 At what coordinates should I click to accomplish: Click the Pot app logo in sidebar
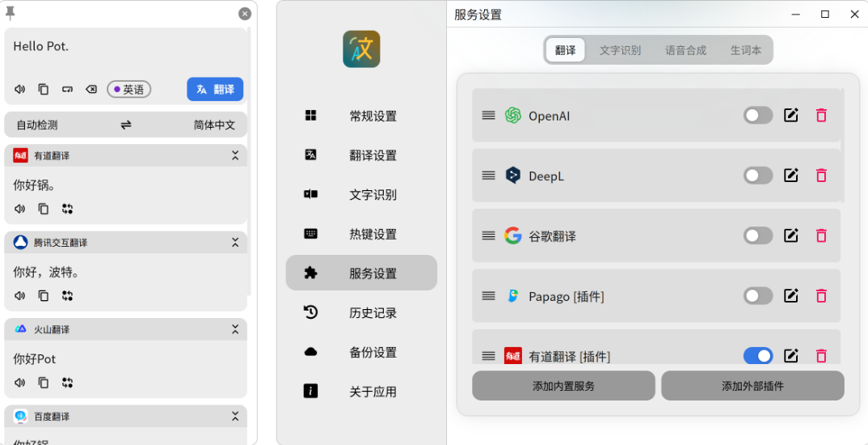pos(361,49)
